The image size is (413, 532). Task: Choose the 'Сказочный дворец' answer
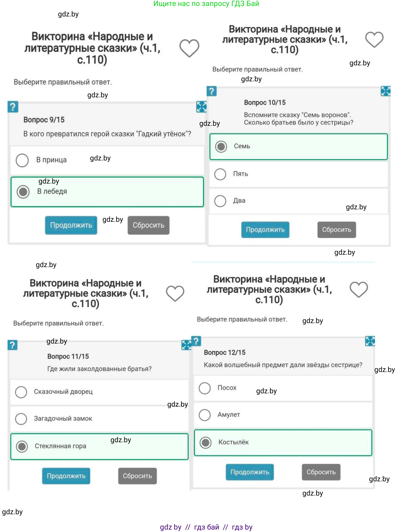21,392
